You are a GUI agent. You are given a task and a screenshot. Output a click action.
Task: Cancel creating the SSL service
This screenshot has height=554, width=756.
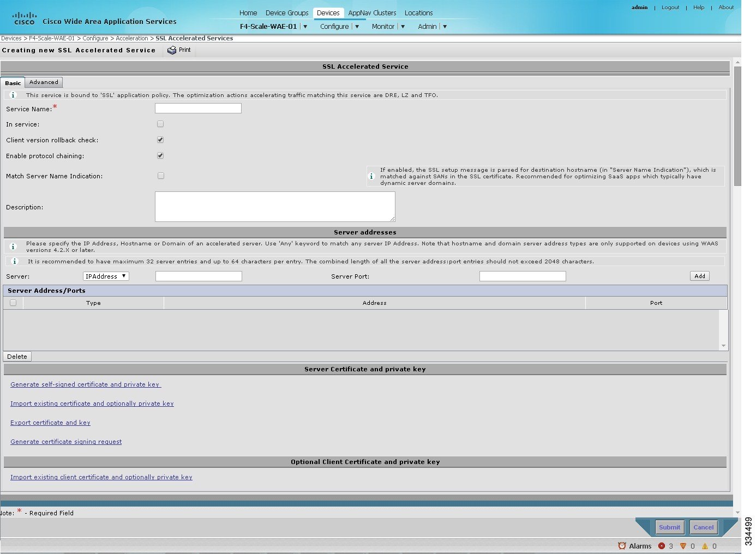703,527
